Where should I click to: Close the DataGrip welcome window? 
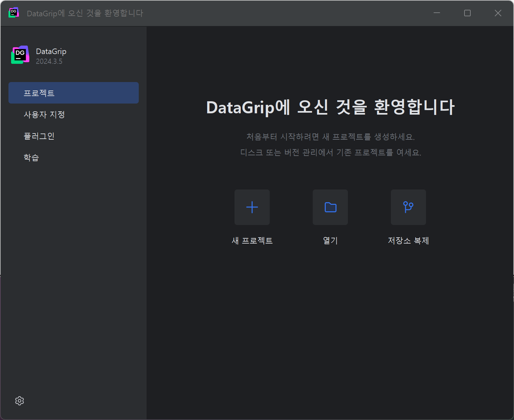coord(498,13)
